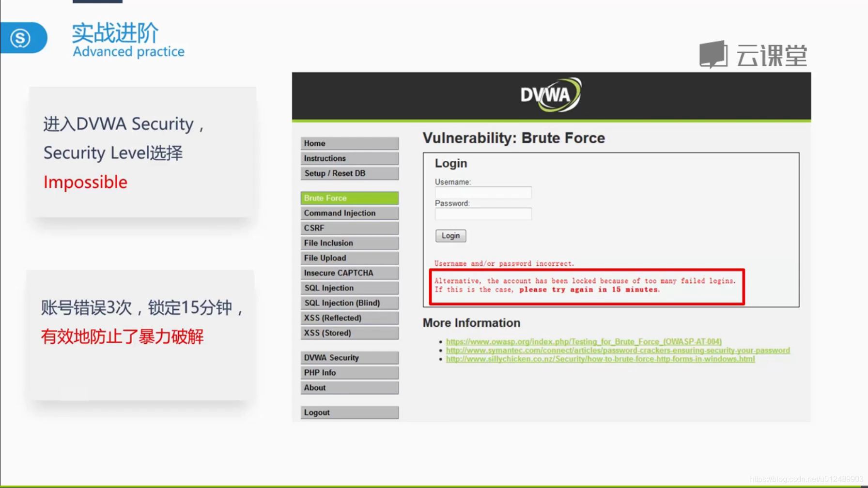The width and height of the screenshot is (868, 488).
Task: Open the sillychicken.co.nz brute force link
Action: coord(600,359)
